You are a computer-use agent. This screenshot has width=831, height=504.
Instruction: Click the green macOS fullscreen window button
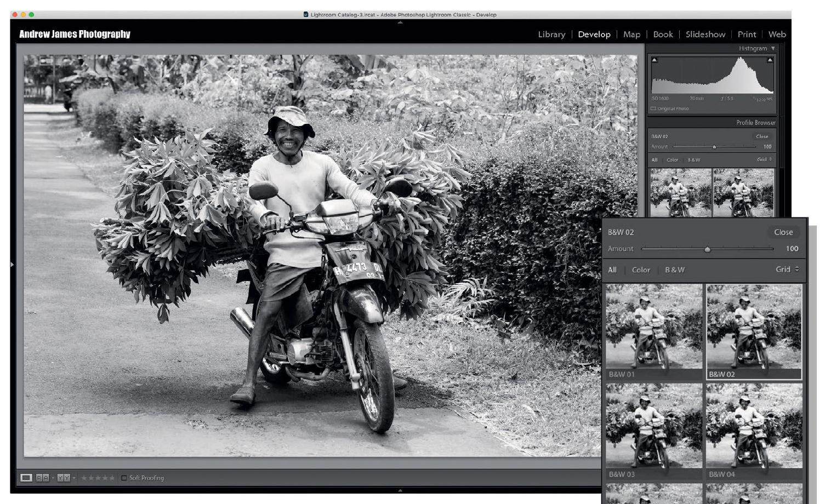(x=31, y=15)
